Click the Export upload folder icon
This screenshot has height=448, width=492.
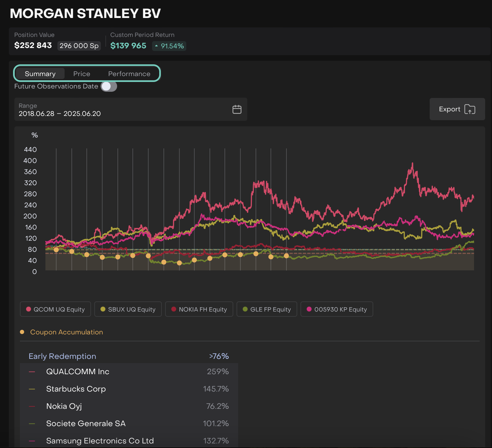469,109
